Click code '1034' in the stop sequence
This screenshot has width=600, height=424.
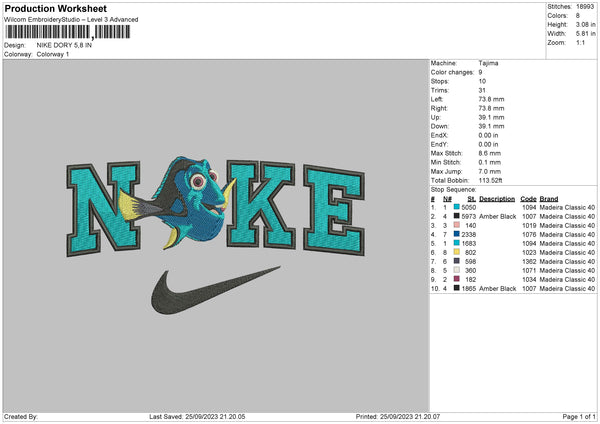pos(529,279)
